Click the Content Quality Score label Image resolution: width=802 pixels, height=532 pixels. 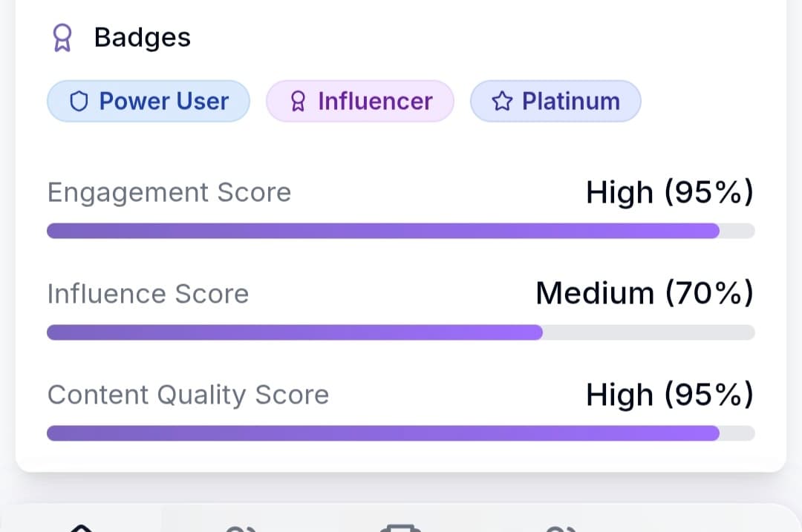188,395
